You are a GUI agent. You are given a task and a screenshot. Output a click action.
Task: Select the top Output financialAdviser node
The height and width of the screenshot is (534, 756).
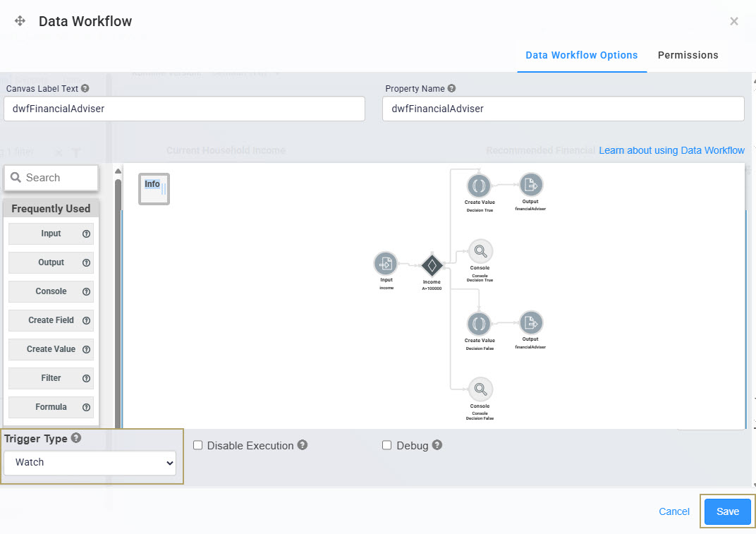click(530, 185)
